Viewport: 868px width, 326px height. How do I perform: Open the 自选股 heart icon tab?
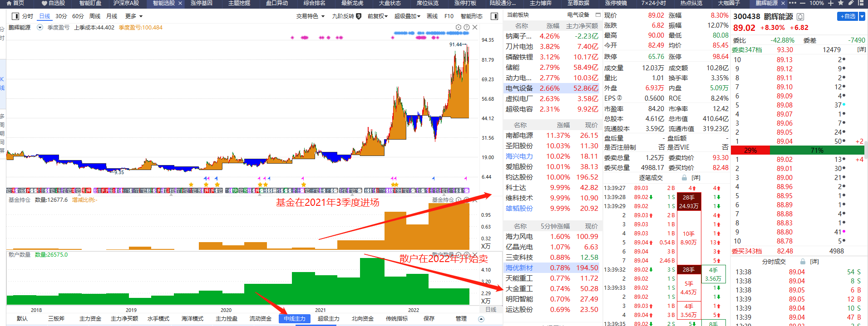(x=53, y=3)
